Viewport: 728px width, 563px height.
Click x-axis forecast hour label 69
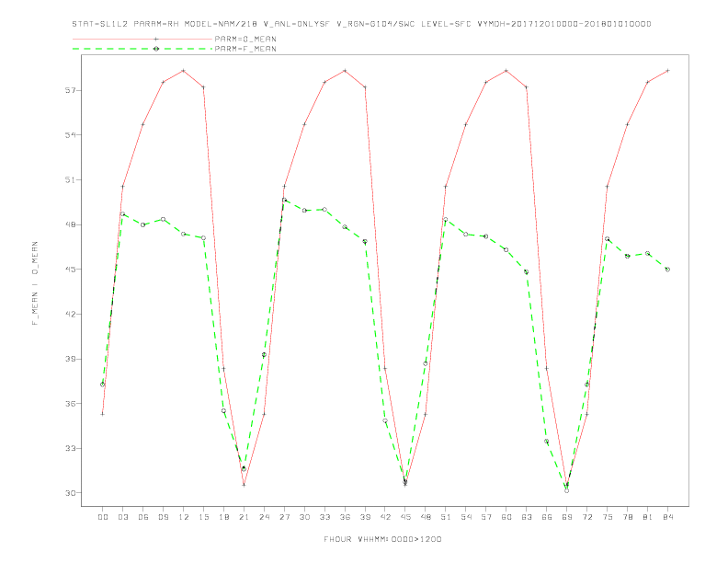click(567, 517)
